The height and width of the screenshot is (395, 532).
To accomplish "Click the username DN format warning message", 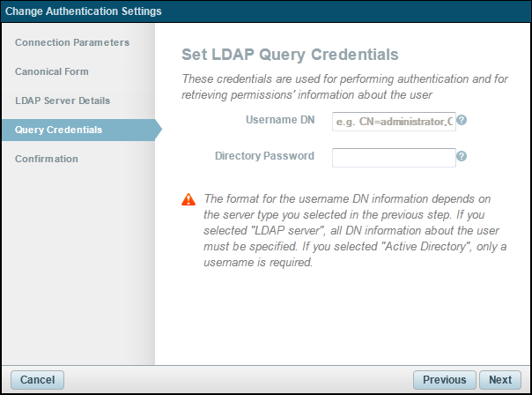I will (357, 230).
